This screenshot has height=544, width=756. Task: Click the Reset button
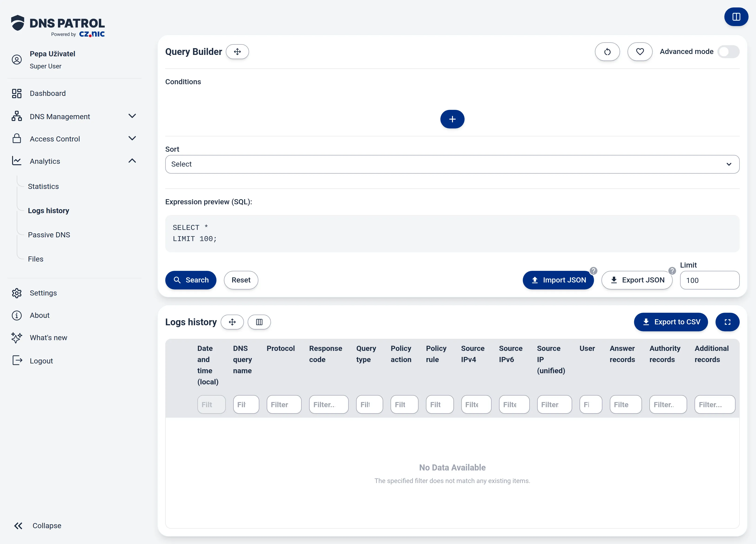[241, 280]
